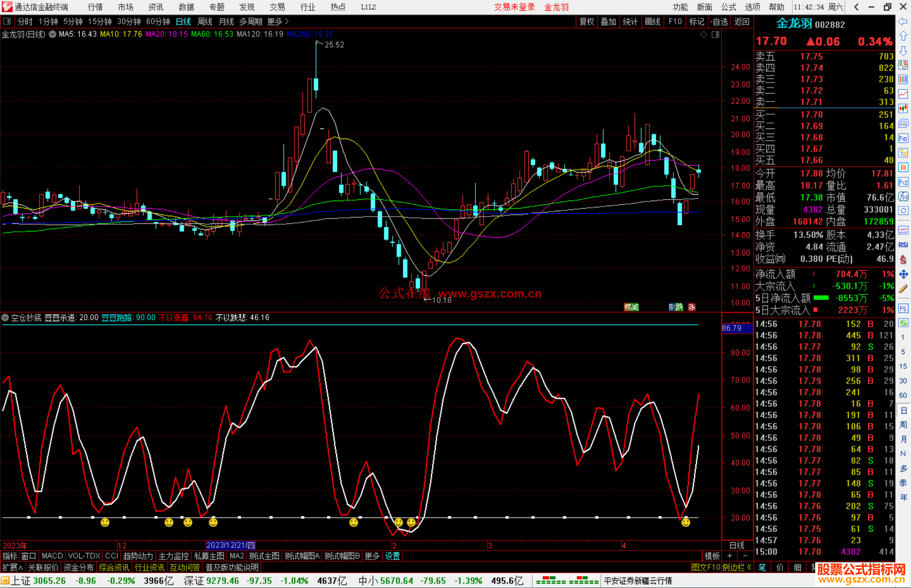Toggle the 空仓抄底 indicator circle button
The height and width of the screenshot is (588, 911).
click(x=5, y=317)
